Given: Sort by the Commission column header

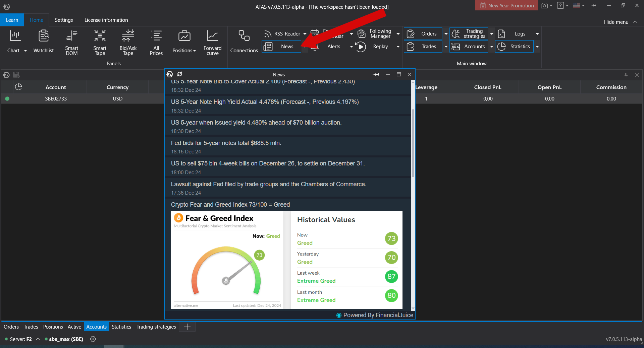Looking at the screenshot, I should [611, 87].
